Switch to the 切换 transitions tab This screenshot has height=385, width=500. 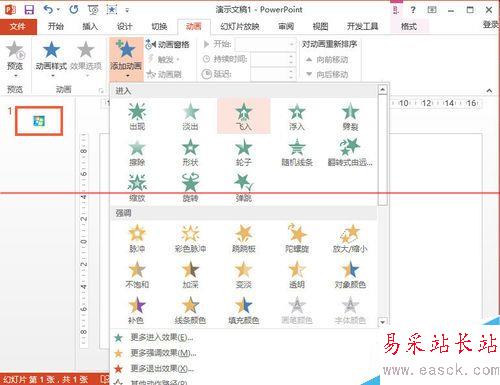(159, 26)
